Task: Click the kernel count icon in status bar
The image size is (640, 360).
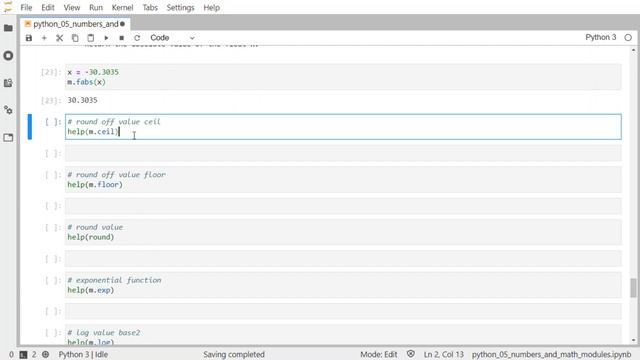Action: (x=45, y=355)
